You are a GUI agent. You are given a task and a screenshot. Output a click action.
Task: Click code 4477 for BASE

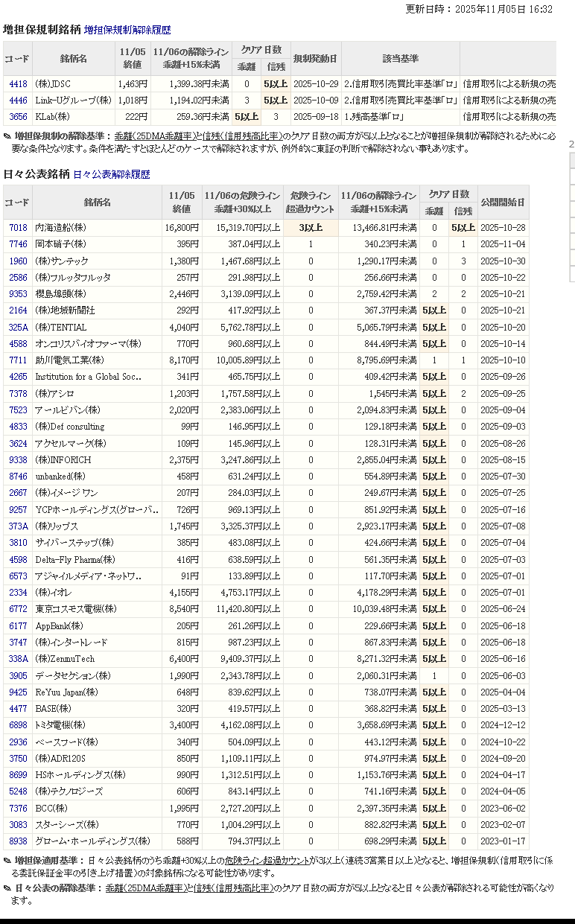point(18,709)
